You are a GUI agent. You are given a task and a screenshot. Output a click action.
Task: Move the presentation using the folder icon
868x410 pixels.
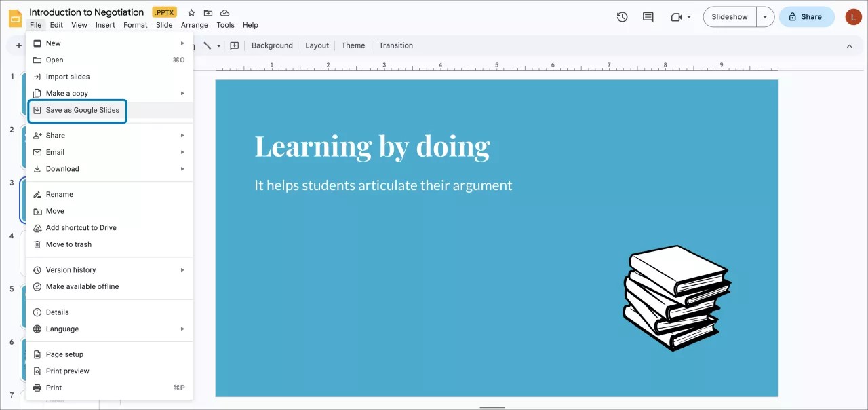click(x=208, y=12)
